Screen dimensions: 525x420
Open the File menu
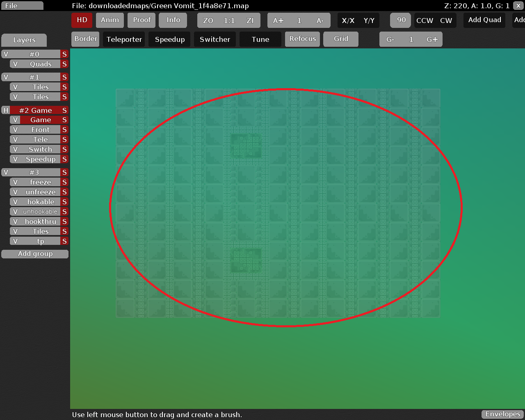(x=22, y=6)
